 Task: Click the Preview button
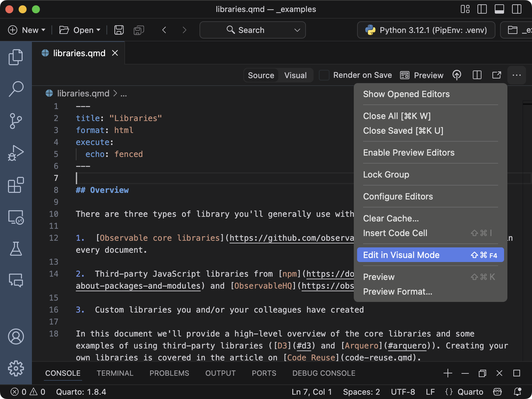tap(422, 75)
